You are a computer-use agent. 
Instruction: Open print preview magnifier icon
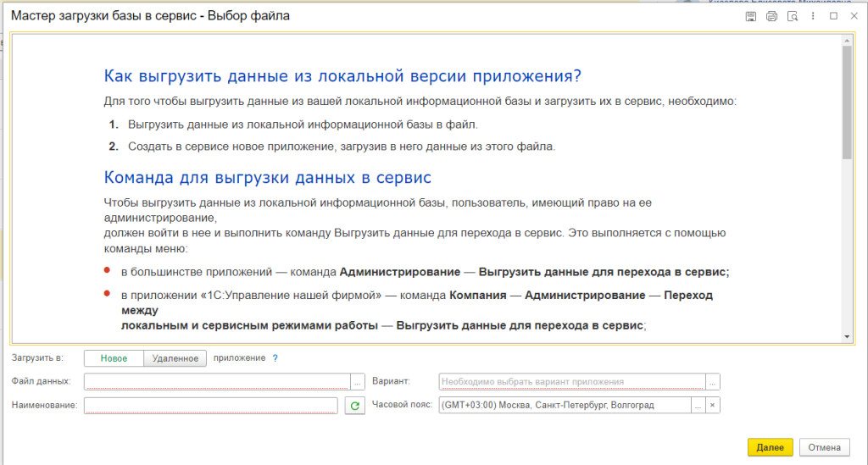[x=793, y=16]
